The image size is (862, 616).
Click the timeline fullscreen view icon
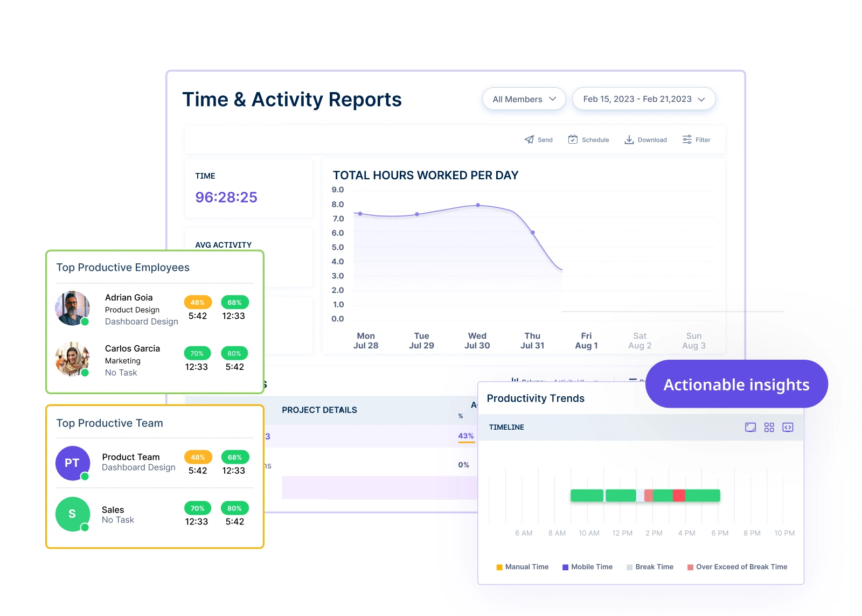click(x=750, y=428)
